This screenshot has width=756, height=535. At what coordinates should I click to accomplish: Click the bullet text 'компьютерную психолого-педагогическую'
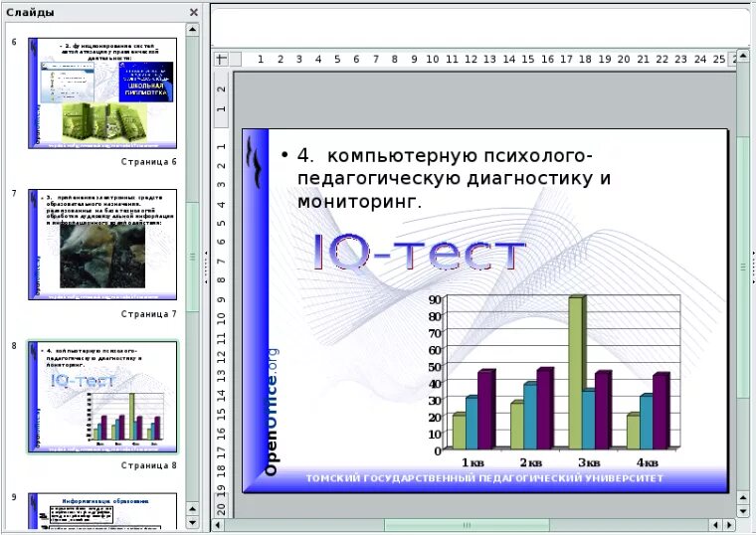(x=445, y=167)
